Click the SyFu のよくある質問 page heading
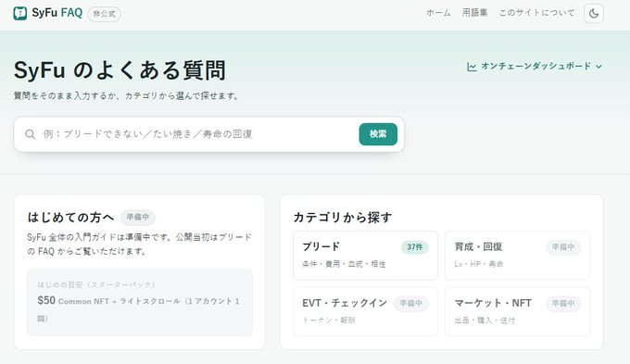 [120, 70]
